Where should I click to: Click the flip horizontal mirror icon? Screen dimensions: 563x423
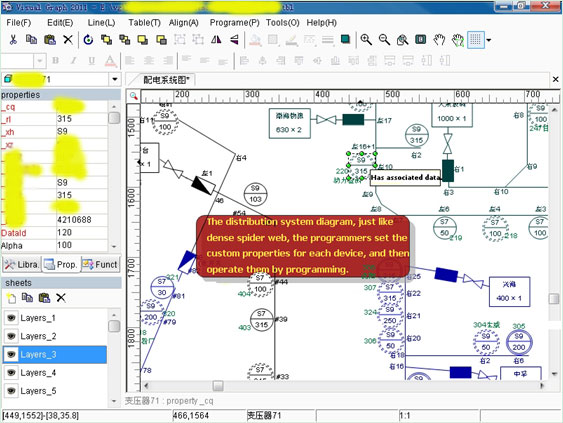tap(216, 39)
